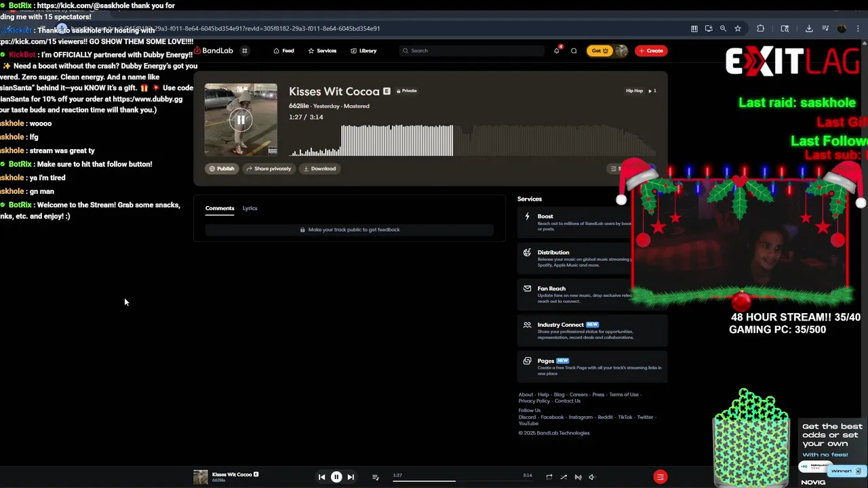Skip to next track in bottom player
This screenshot has width=868, height=488.
351,477
